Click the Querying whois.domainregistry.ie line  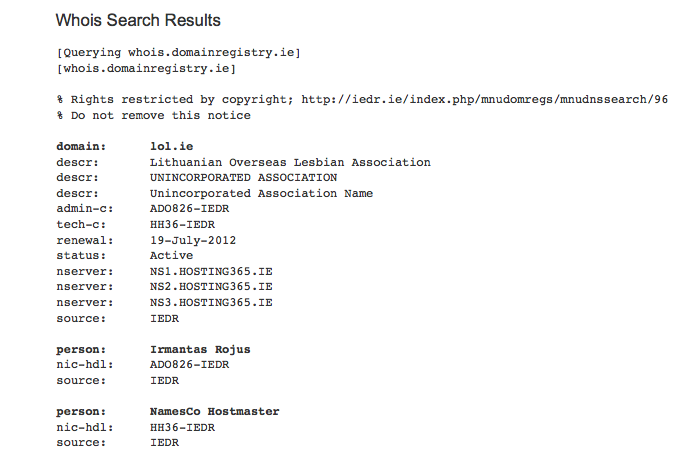178,52
